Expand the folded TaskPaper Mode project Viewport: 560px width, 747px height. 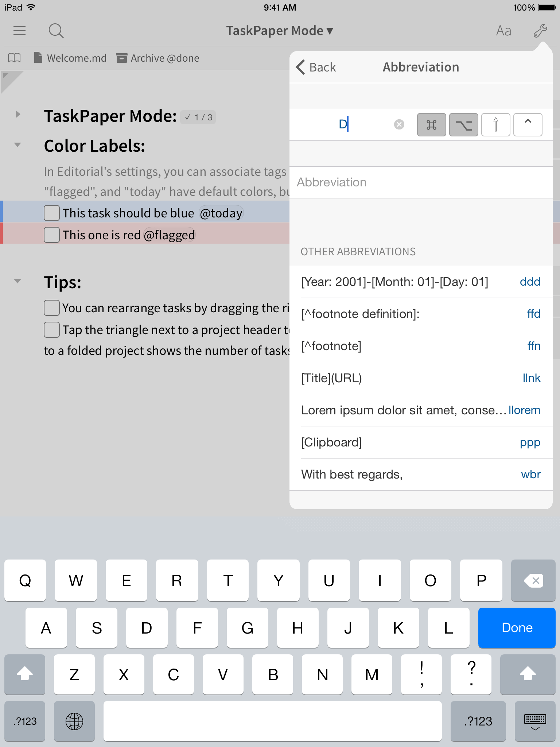tap(17, 115)
